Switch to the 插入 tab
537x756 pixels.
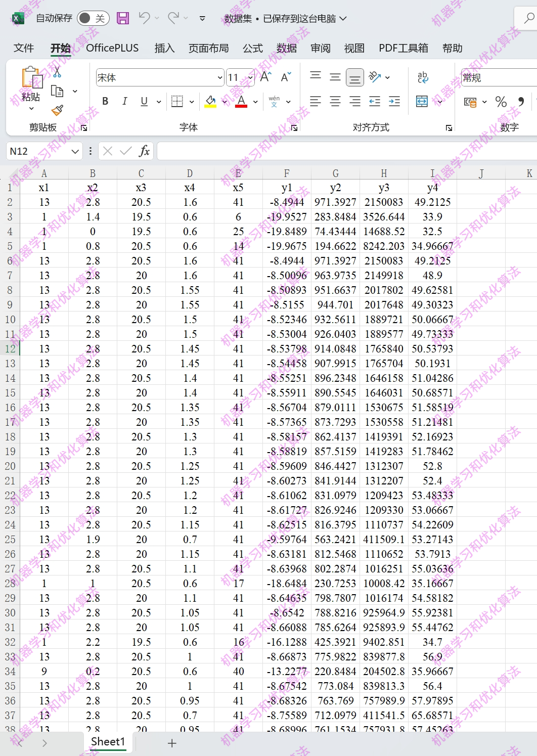(x=164, y=48)
